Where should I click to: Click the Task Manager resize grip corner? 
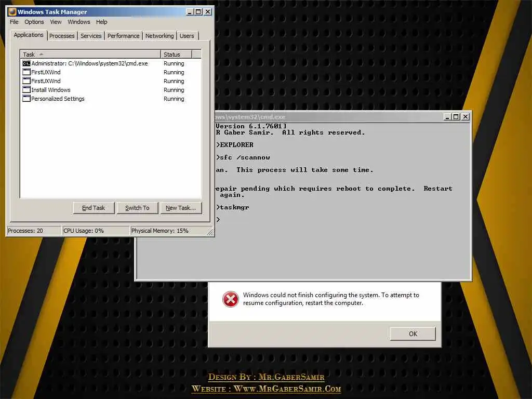click(210, 232)
